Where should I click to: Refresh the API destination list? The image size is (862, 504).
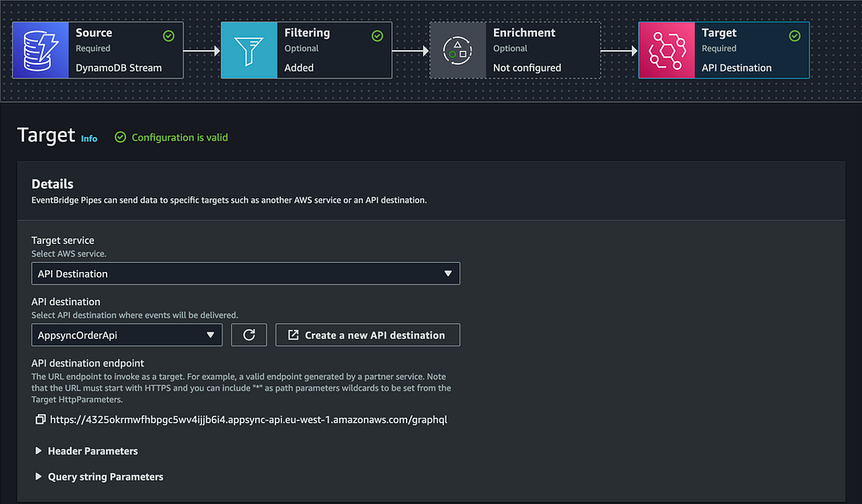249,335
